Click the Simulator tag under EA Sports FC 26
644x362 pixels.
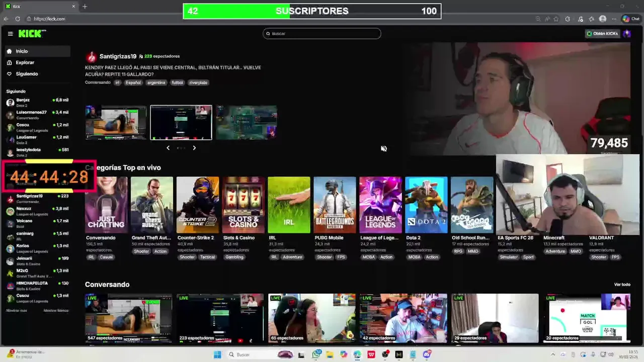(x=509, y=257)
